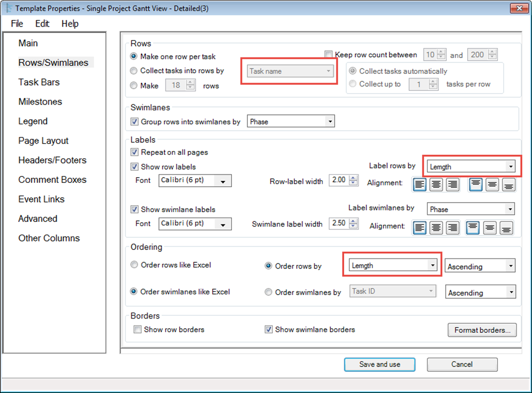Click the Format borders button
This screenshot has height=393, width=532.
point(481,330)
